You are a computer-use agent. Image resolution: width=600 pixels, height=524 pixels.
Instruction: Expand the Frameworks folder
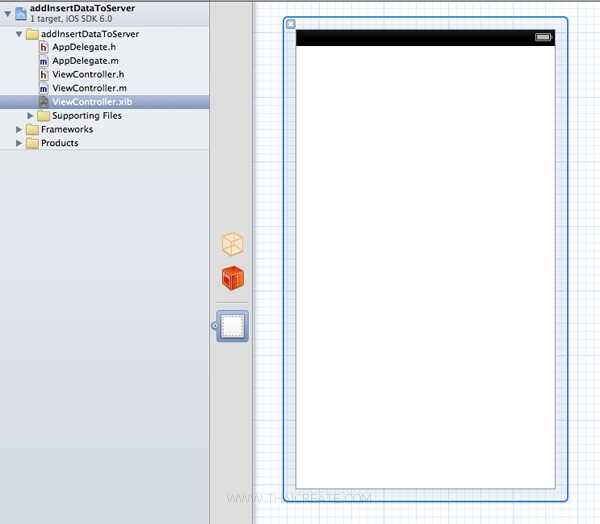pos(19,129)
